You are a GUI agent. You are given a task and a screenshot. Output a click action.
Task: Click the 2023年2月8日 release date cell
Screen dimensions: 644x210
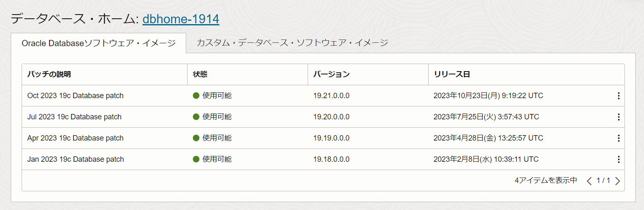coord(486,159)
